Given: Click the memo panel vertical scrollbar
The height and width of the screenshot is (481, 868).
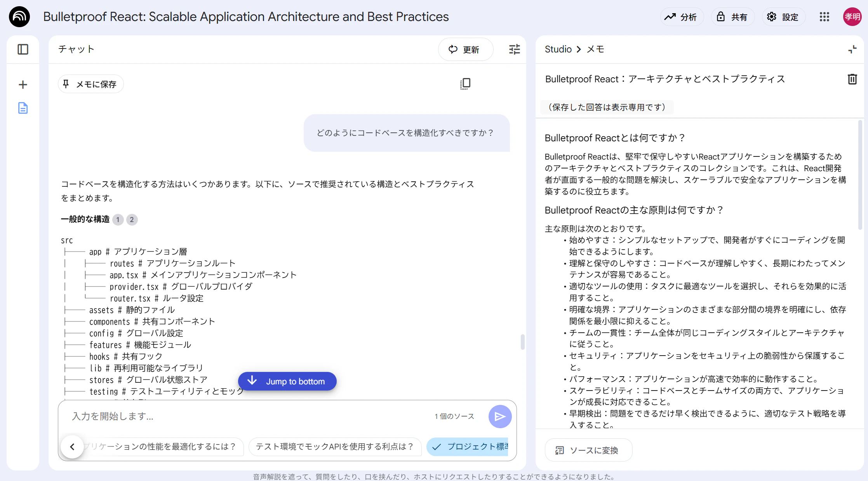Looking at the screenshot, I should pyautogui.click(x=860, y=175).
